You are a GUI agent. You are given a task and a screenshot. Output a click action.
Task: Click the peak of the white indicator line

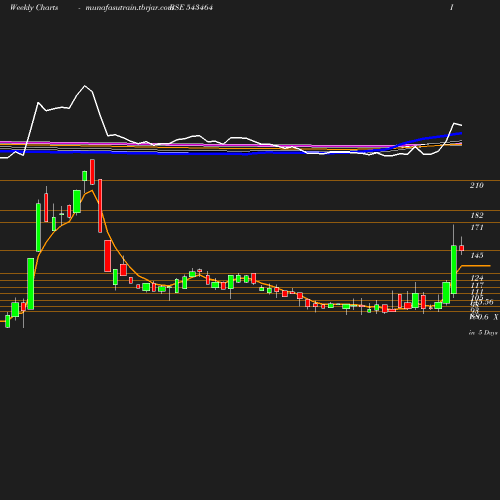(x=84, y=86)
